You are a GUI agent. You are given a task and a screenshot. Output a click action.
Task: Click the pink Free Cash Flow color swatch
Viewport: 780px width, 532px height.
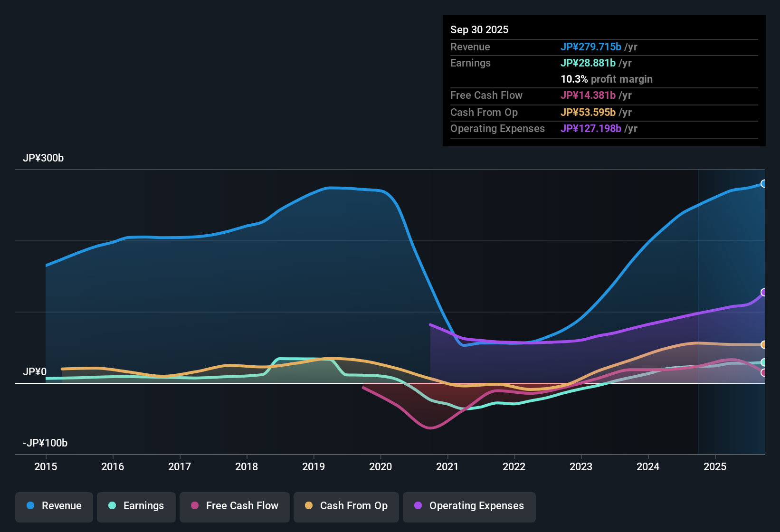coord(194,506)
